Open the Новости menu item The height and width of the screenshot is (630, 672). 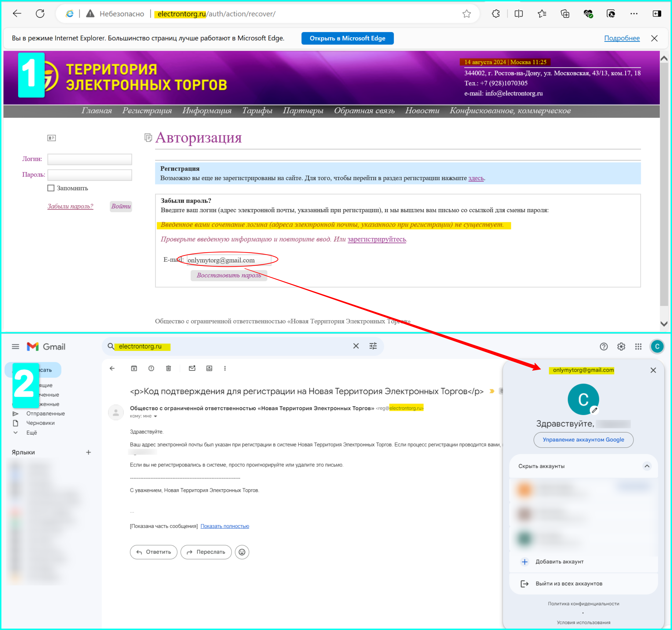pos(422,111)
